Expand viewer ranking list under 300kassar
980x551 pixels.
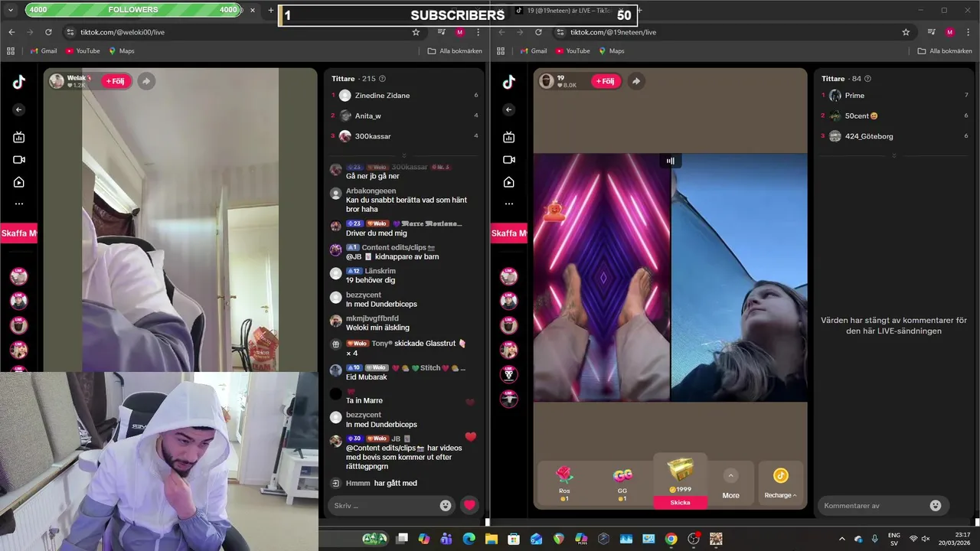point(404,155)
